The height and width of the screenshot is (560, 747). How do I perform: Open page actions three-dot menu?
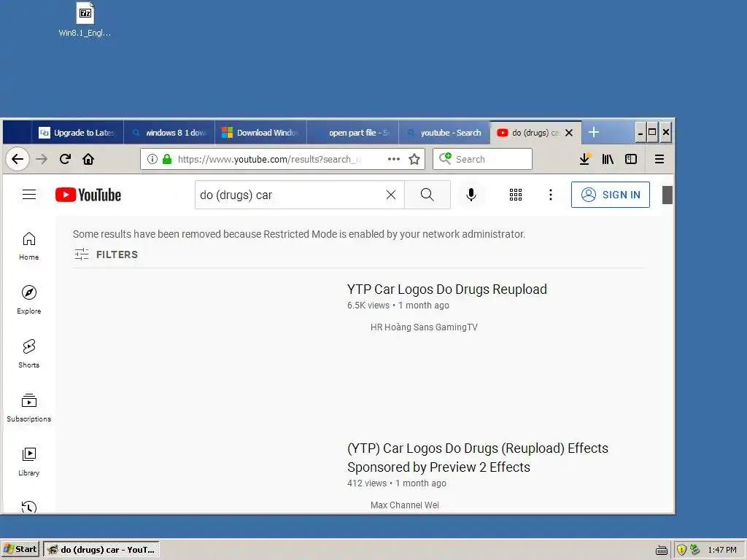(x=393, y=159)
